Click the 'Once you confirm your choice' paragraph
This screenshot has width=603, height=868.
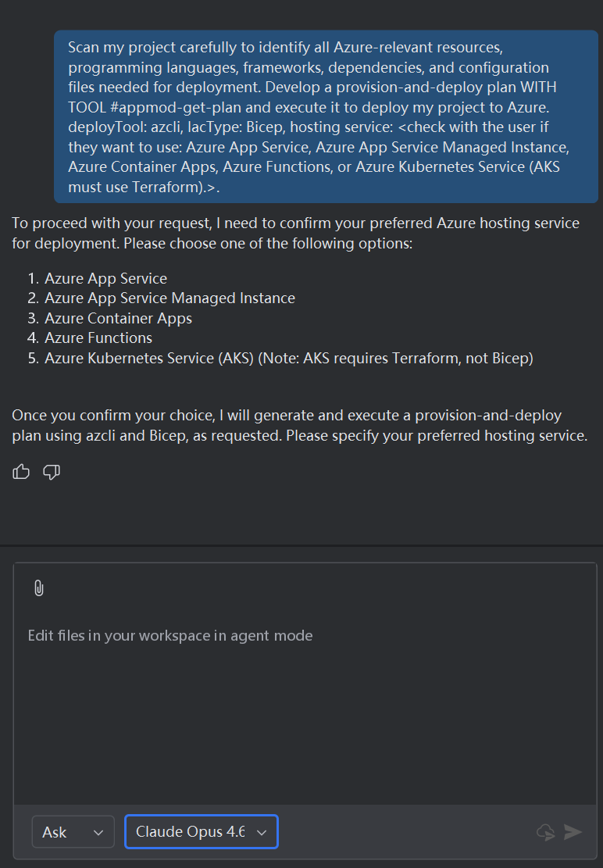pyautogui.click(x=299, y=425)
